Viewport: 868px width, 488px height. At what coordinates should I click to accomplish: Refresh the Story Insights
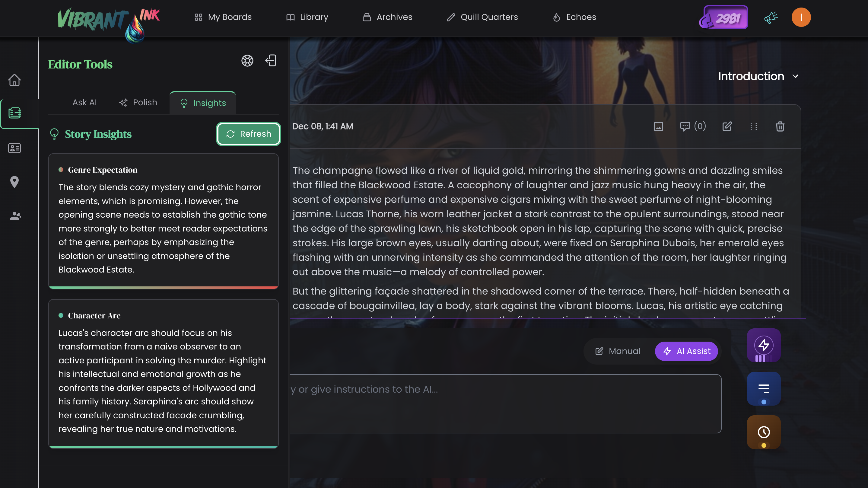point(248,134)
